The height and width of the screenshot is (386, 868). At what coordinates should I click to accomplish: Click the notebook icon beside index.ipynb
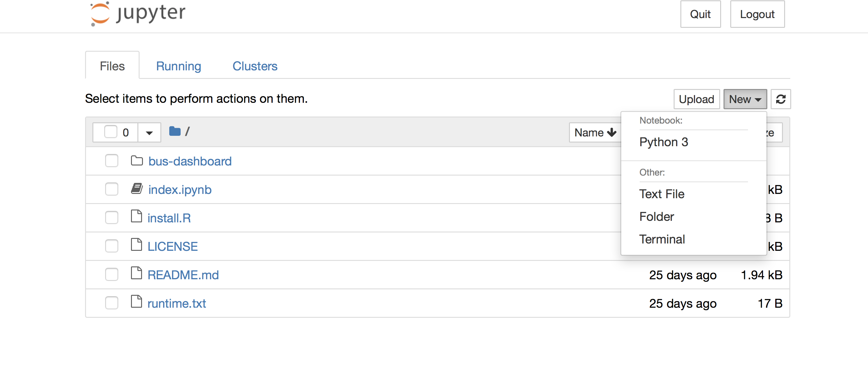137,189
